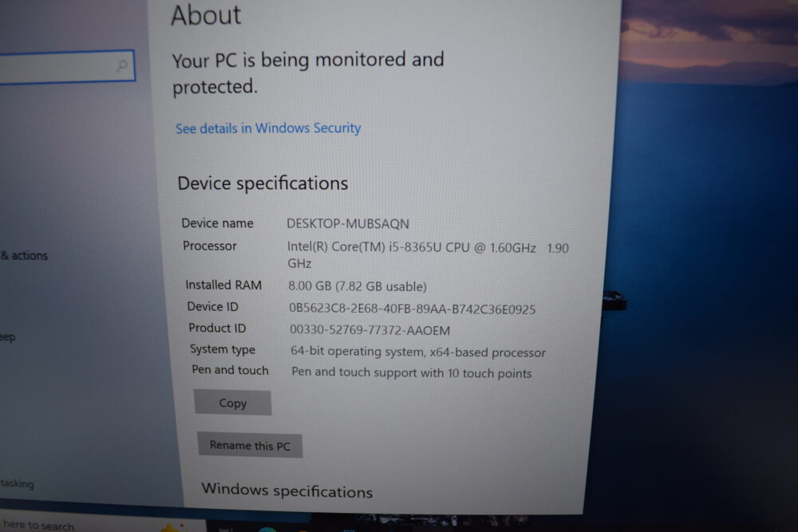This screenshot has height=532, width=798.
Task: Open Task View from the taskbar
Action: pyautogui.click(x=226, y=529)
